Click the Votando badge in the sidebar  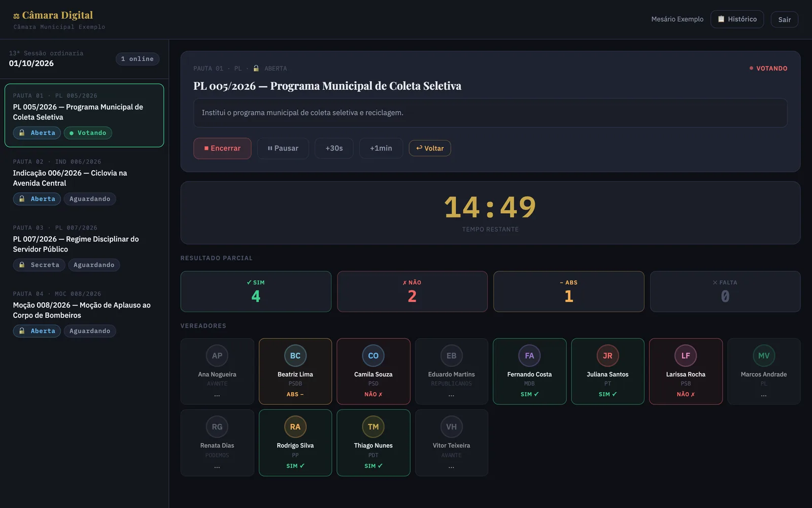(x=88, y=133)
